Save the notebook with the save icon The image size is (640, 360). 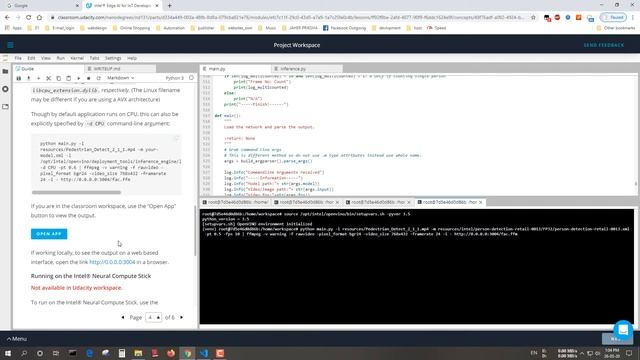(x=19, y=78)
